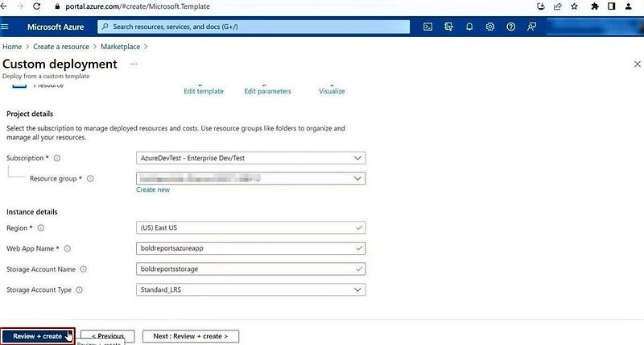Click the Web App Name input field
The width and height of the screenshot is (644, 345).
(250, 248)
